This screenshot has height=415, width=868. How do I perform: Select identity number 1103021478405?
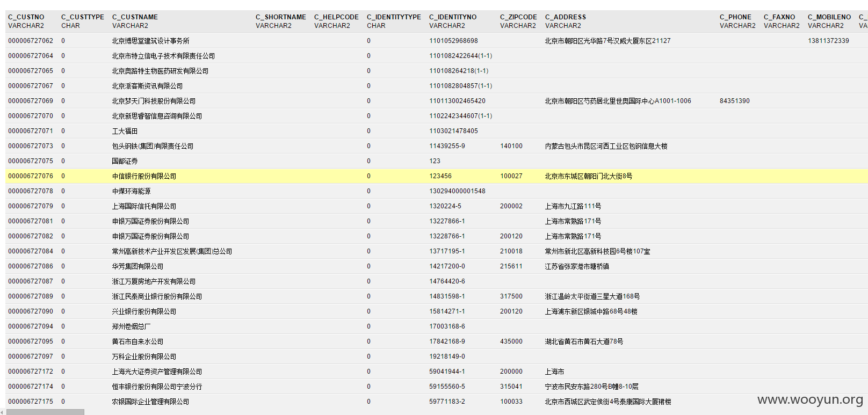point(453,131)
